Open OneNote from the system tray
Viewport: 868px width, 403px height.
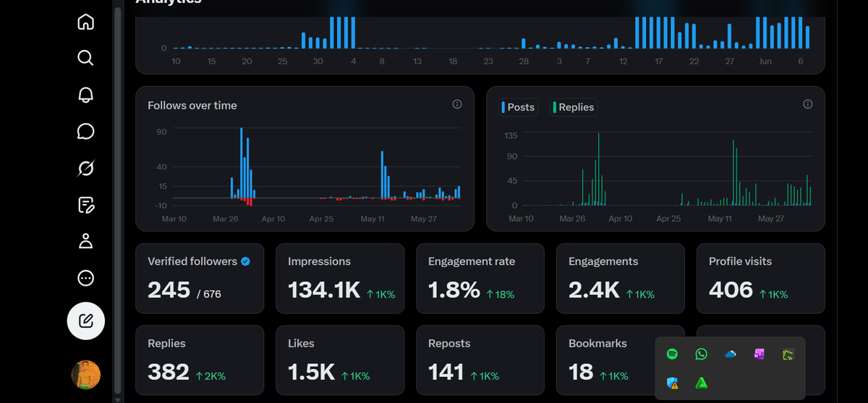759,354
